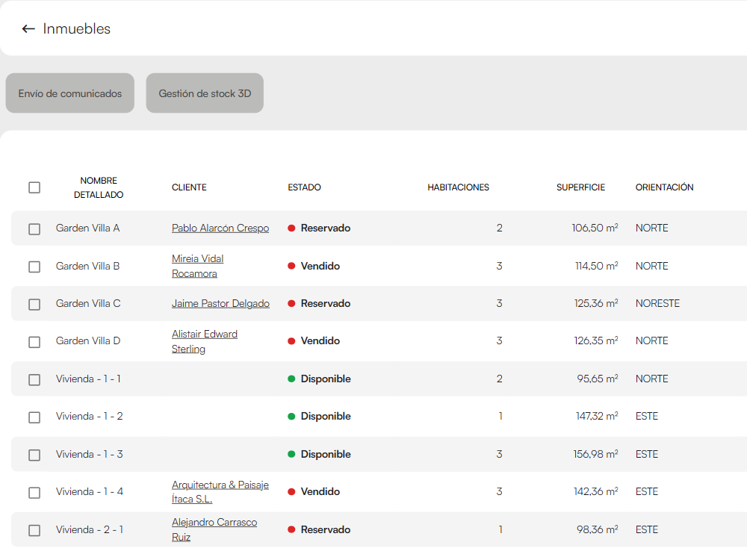Click the HABITACIONES column header
Screen dimensions: 747x560
coord(459,187)
